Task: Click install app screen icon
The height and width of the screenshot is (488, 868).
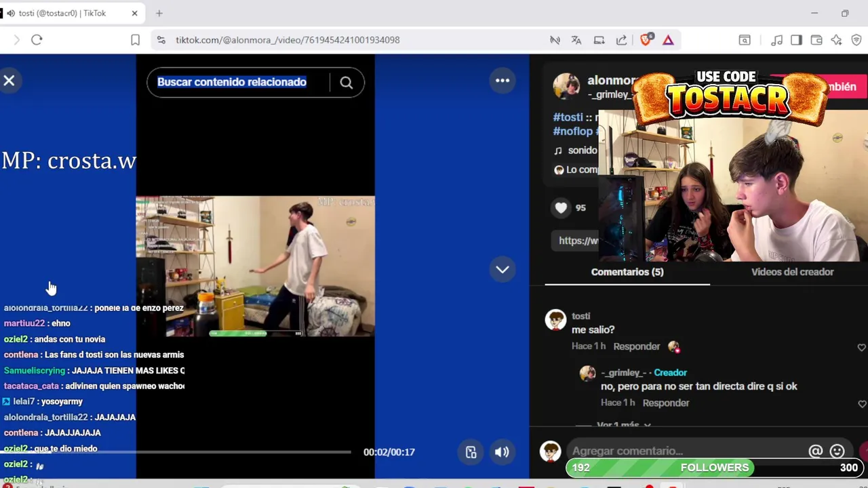Action: [599, 40]
